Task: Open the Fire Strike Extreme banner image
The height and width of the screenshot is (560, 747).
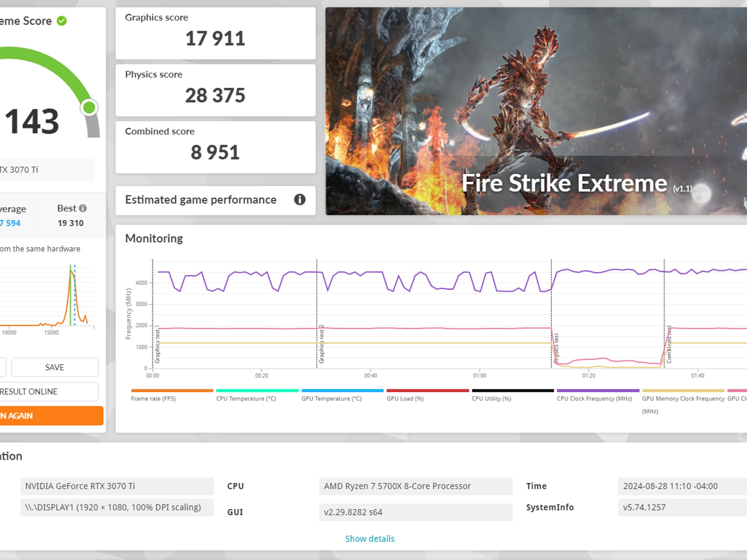Action: click(x=536, y=111)
